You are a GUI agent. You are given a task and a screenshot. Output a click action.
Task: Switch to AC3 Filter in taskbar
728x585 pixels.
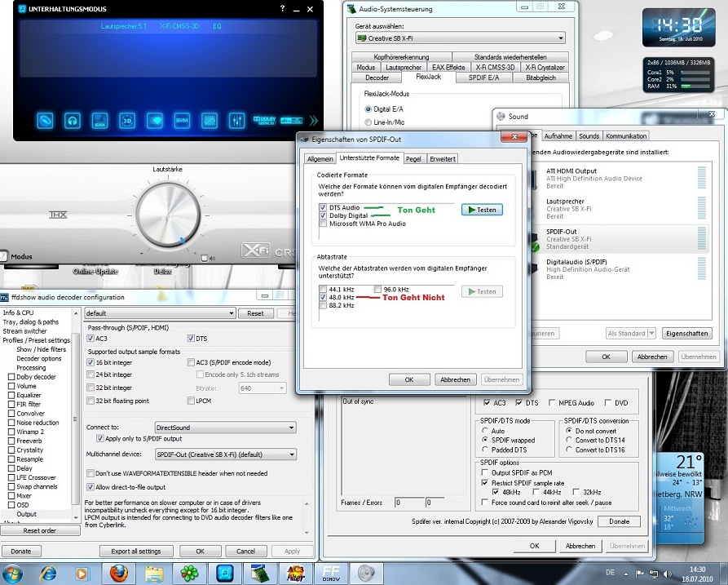click(295, 574)
